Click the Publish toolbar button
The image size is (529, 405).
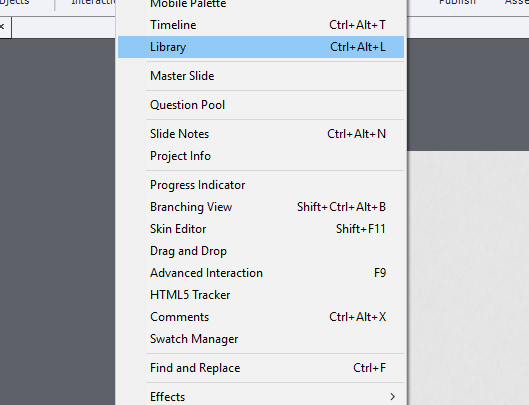coord(457,3)
